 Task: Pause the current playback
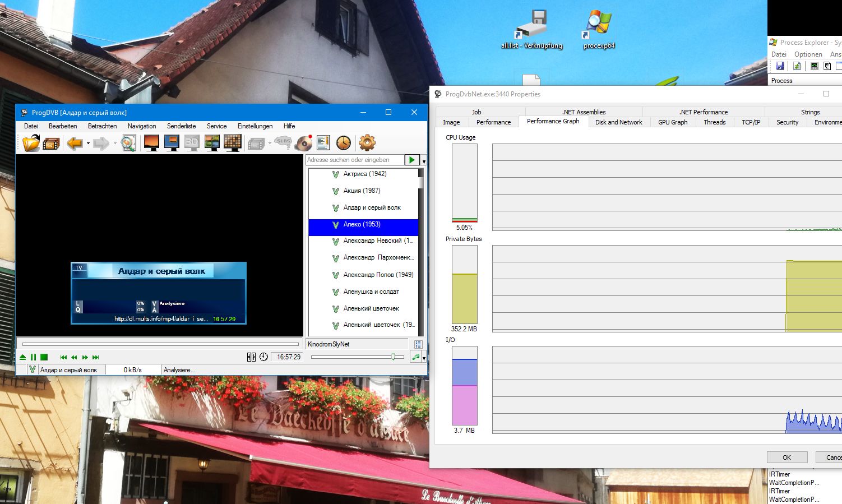click(x=33, y=357)
